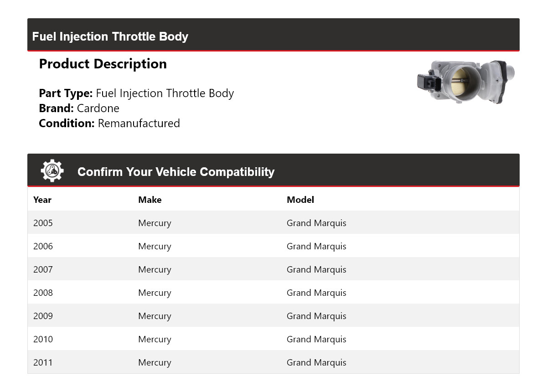547x392 pixels.
Task: Click Mercury in the 2011 row
Action: point(155,362)
